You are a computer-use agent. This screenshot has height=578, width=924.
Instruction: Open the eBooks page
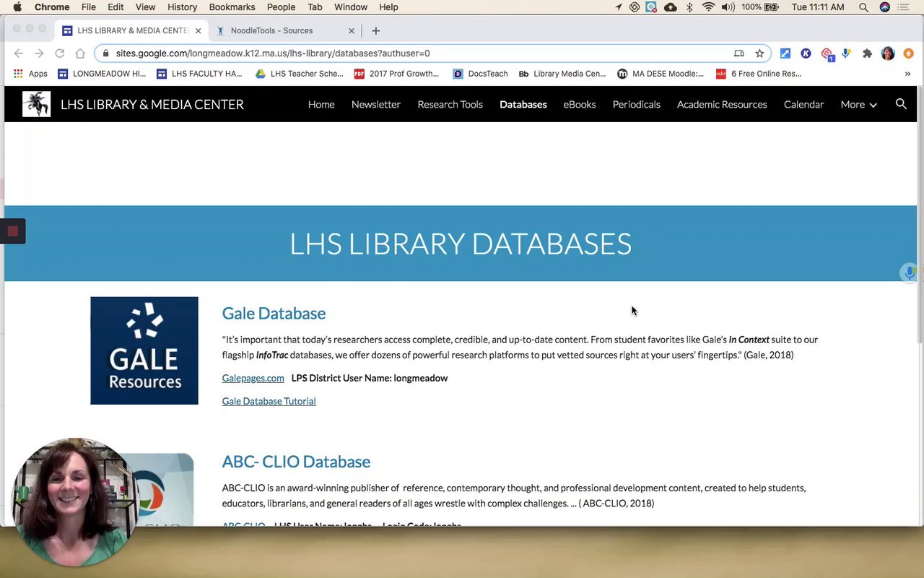pyautogui.click(x=579, y=104)
